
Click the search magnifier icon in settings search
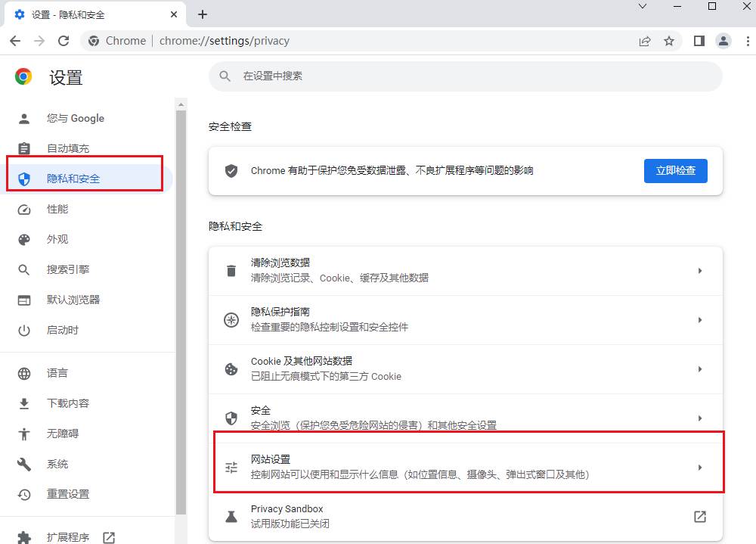pos(225,76)
